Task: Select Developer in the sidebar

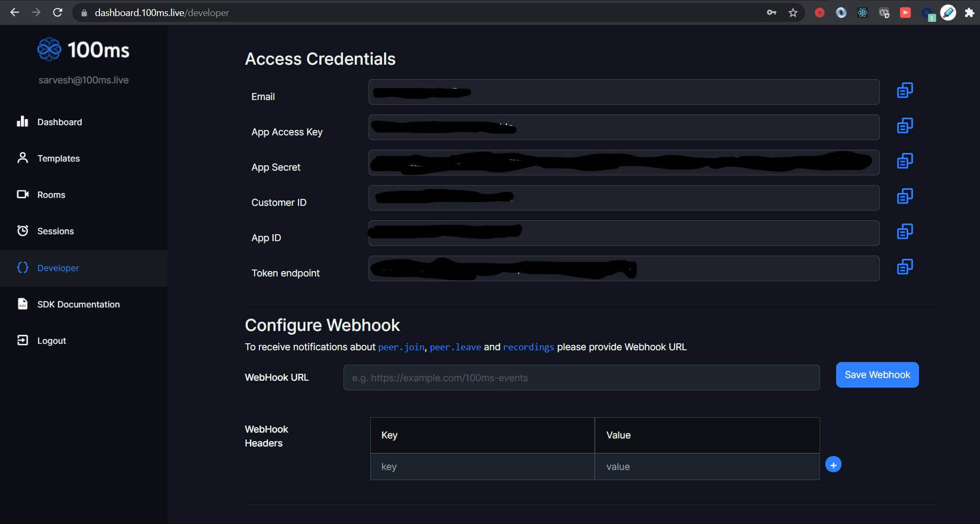Action: (57, 268)
